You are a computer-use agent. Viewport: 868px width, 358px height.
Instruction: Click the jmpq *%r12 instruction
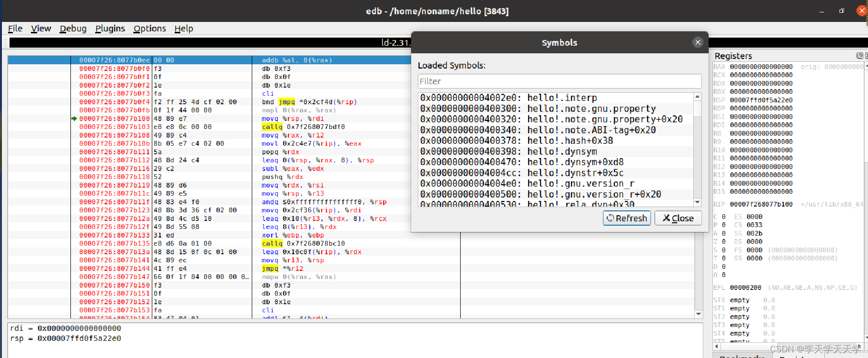point(283,268)
